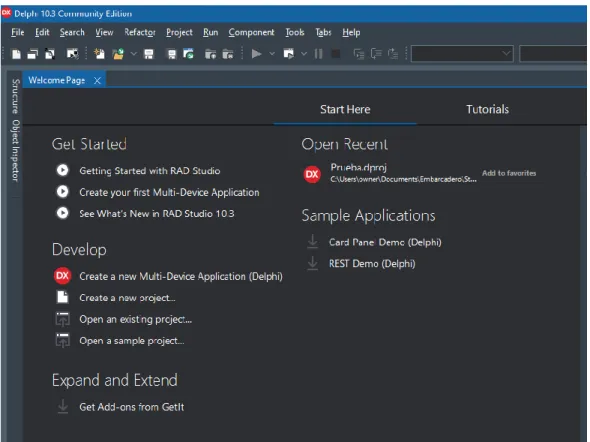Click Add to favorites for Prueba.dproj

[509, 173]
